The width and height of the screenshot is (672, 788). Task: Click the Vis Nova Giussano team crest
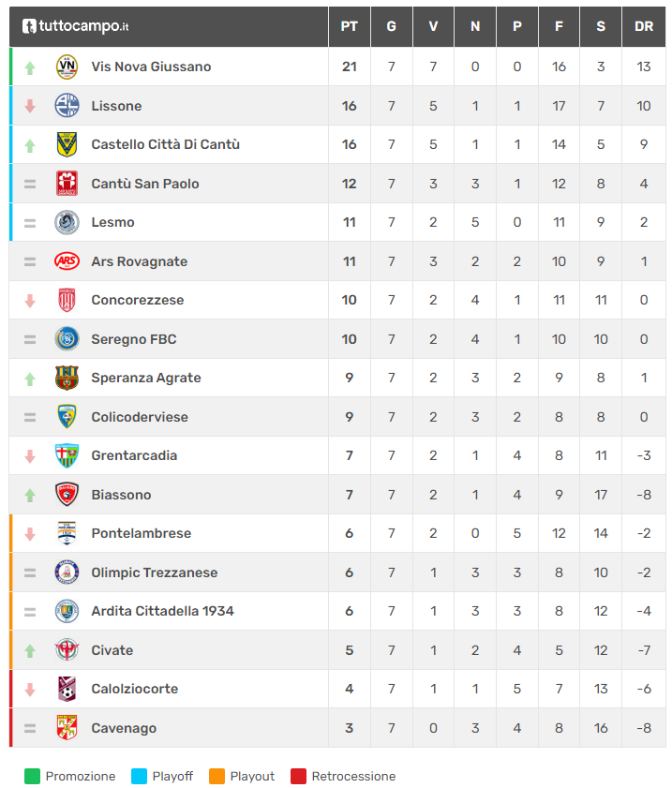point(67,67)
